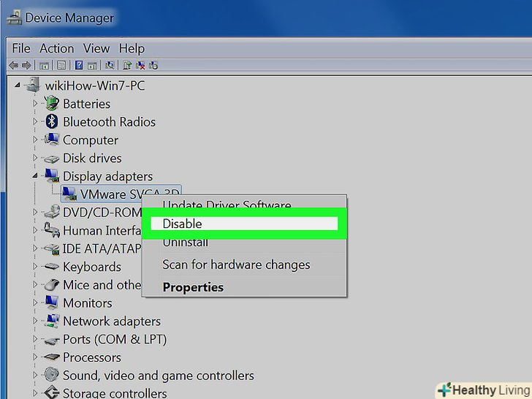This screenshot has width=532, height=399.
Task: Select the Bluetooth Radios icon
Action: point(52,121)
